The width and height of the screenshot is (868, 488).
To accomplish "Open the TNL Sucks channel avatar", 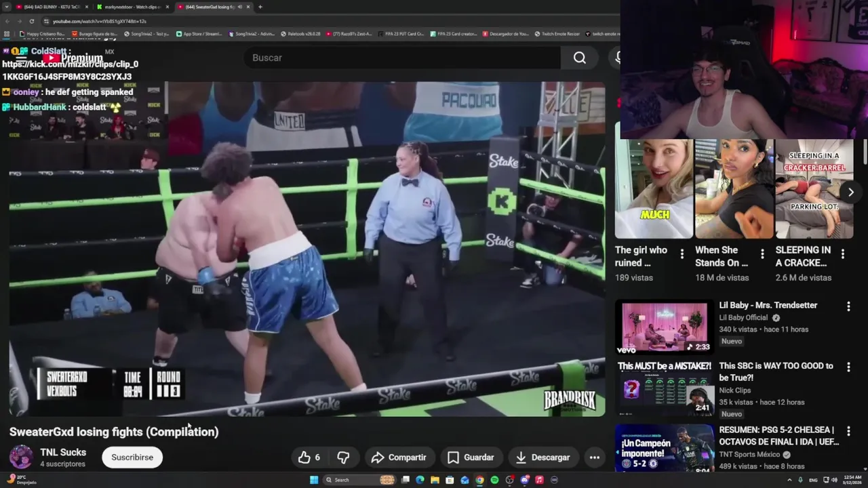I will (x=21, y=457).
